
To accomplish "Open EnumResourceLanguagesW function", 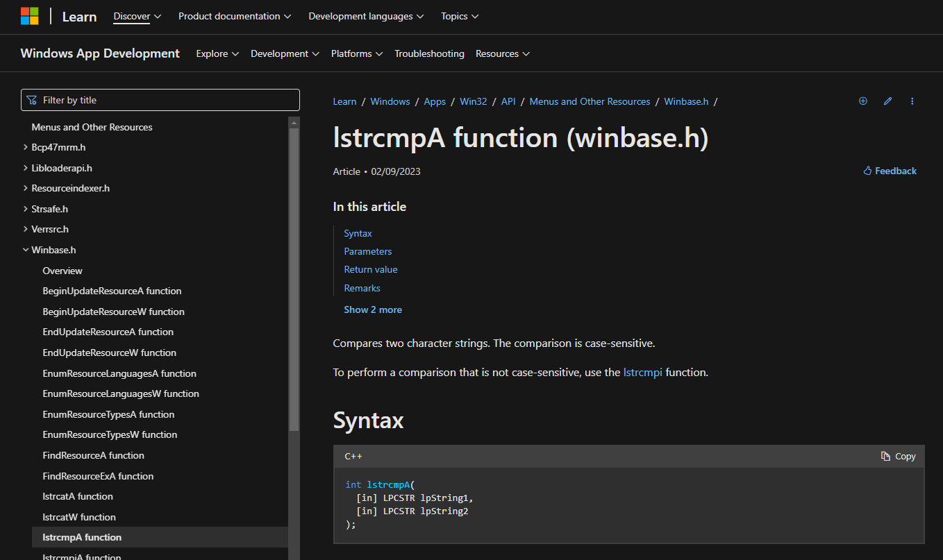I will pos(121,393).
